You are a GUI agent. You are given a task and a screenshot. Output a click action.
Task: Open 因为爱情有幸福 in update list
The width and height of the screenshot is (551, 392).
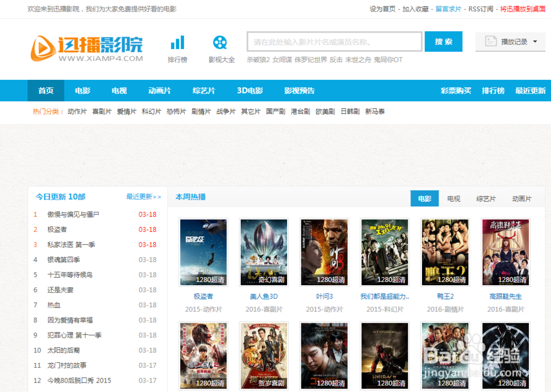click(70, 320)
